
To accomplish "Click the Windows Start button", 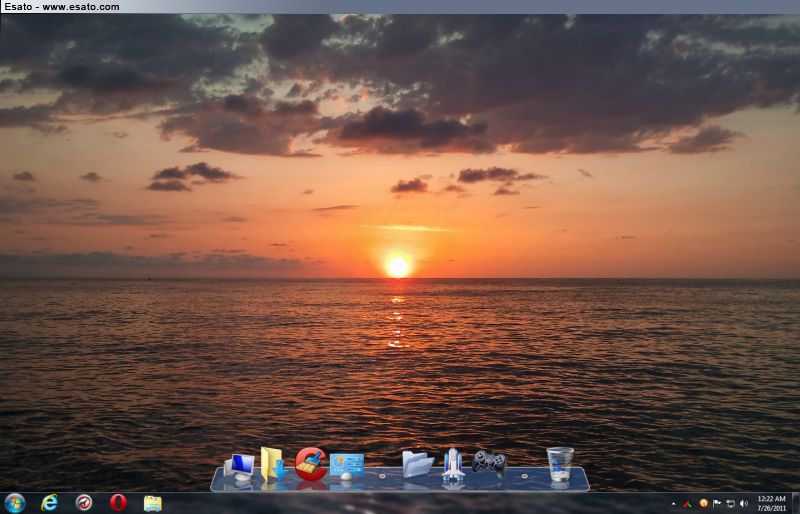I will click(x=14, y=503).
